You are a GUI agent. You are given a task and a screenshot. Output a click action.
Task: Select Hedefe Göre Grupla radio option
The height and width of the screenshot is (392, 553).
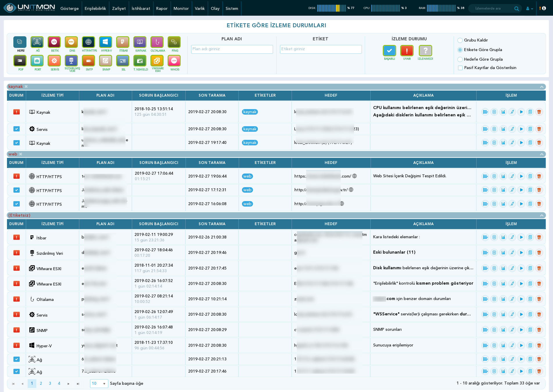pos(460,59)
